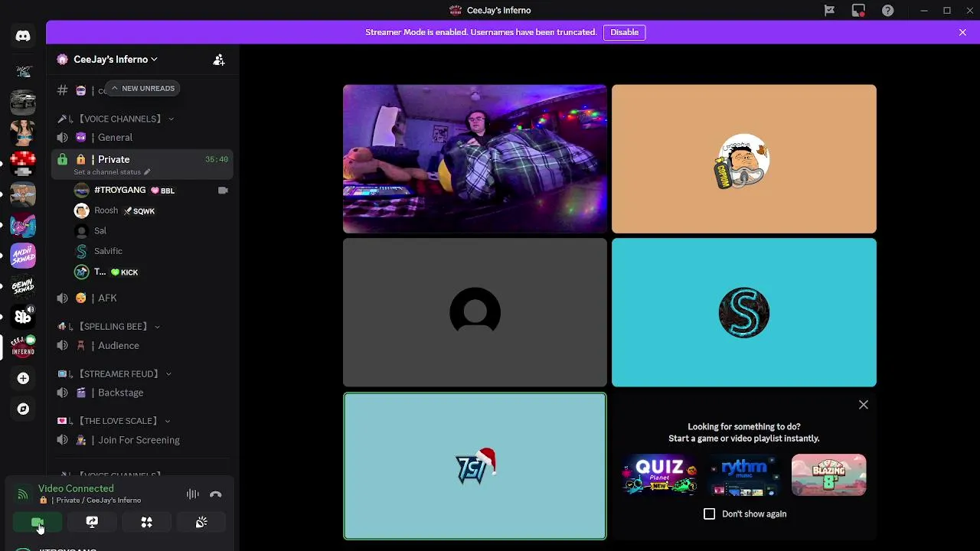Open Join For Screening channel
Screen dimensions: 980x551
coord(142,440)
